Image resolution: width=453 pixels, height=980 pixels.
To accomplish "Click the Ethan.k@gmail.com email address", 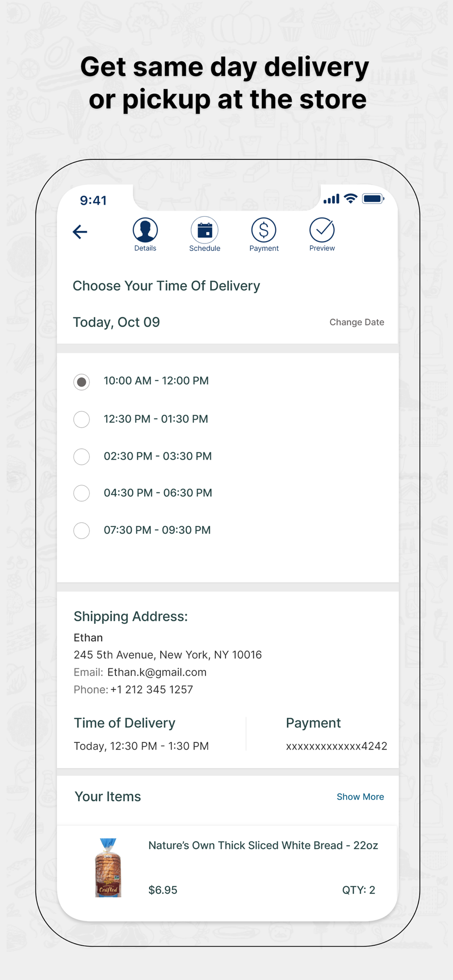I will [x=157, y=672].
